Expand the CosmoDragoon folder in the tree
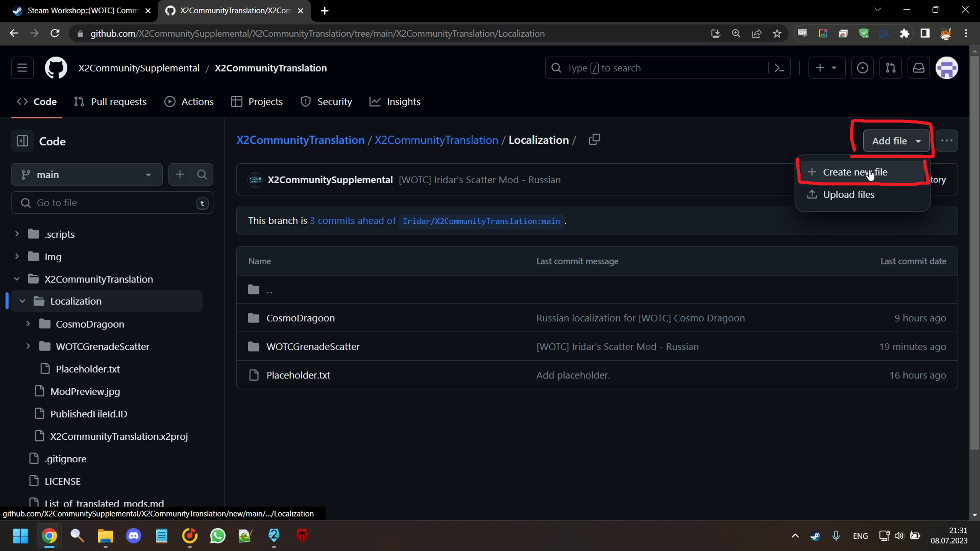Screen dimensions: 980x551 (x=28, y=324)
